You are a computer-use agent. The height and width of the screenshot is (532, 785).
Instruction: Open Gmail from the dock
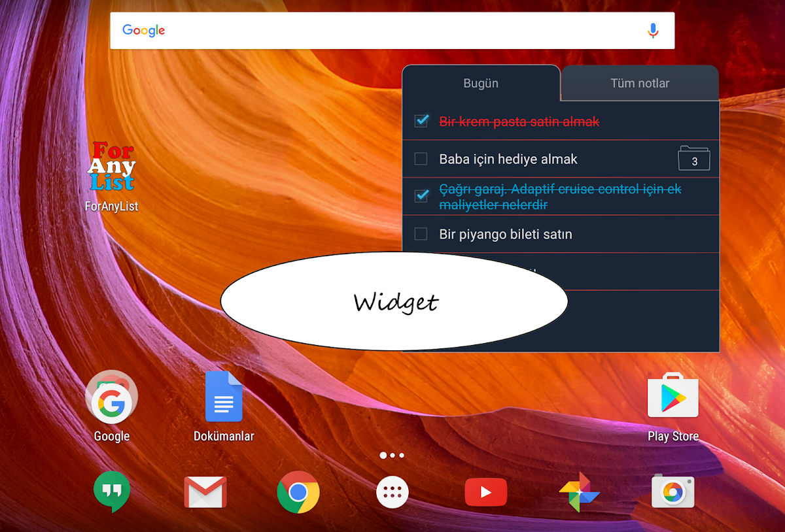[x=205, y=492]
